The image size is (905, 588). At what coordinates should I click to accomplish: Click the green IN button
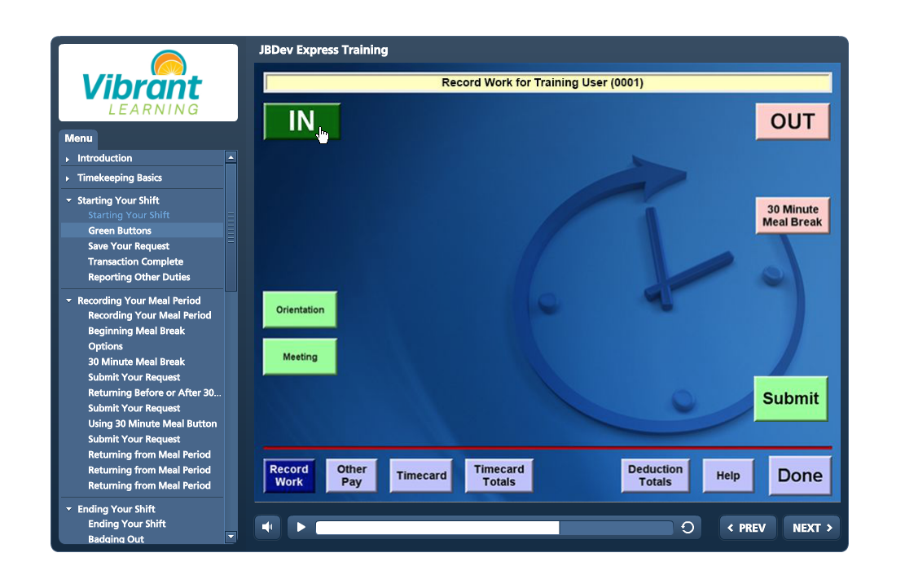(x=301, y=121)
